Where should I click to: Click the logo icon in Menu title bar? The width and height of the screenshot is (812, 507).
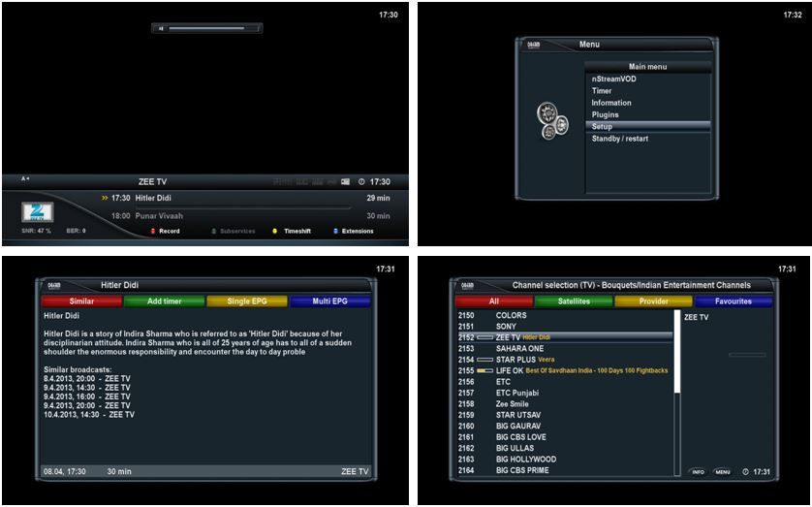tap(533, 45)
